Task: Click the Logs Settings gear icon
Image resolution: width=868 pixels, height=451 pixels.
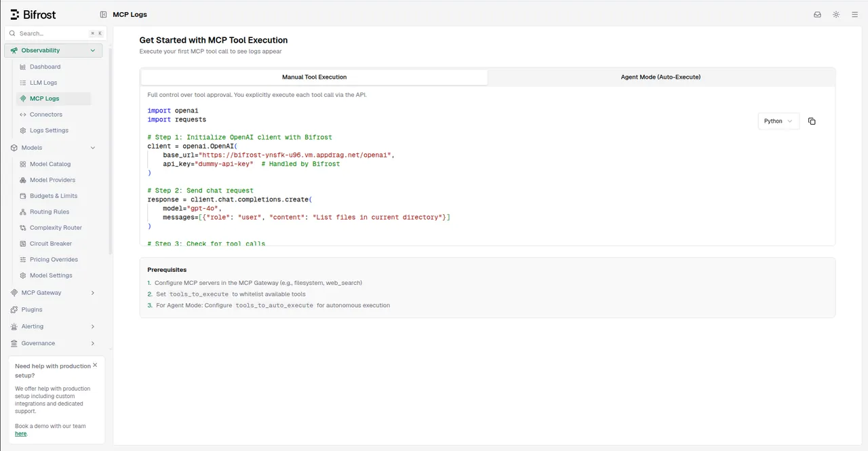Action: point(23,130)
